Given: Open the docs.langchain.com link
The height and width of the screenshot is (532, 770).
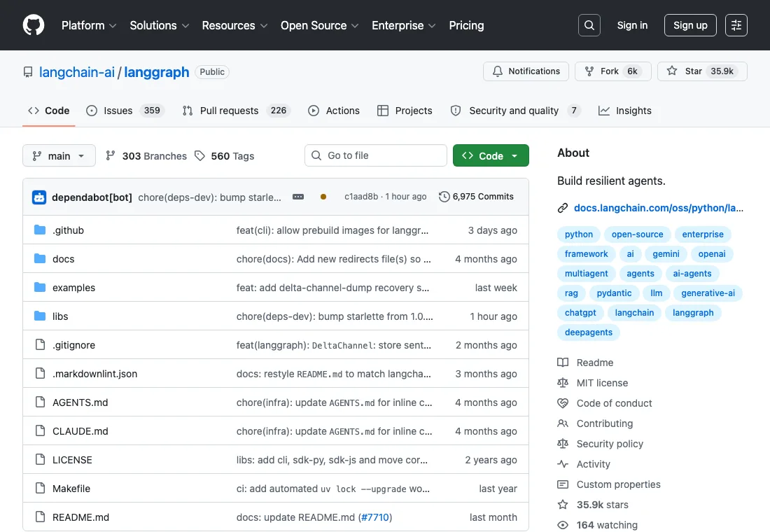Looking at the screenshot, I should tap(659, 209).
